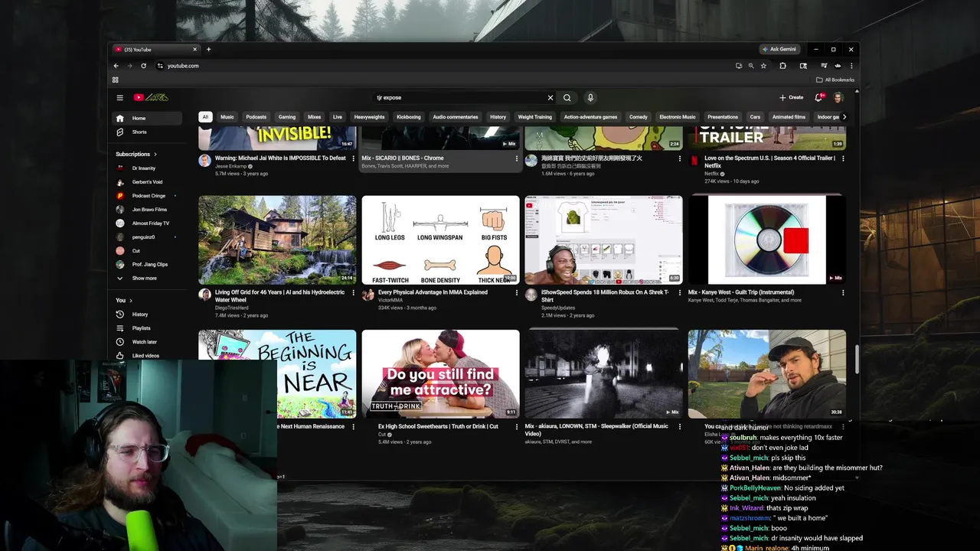Start voice search with microphone icon

[590, 97]
